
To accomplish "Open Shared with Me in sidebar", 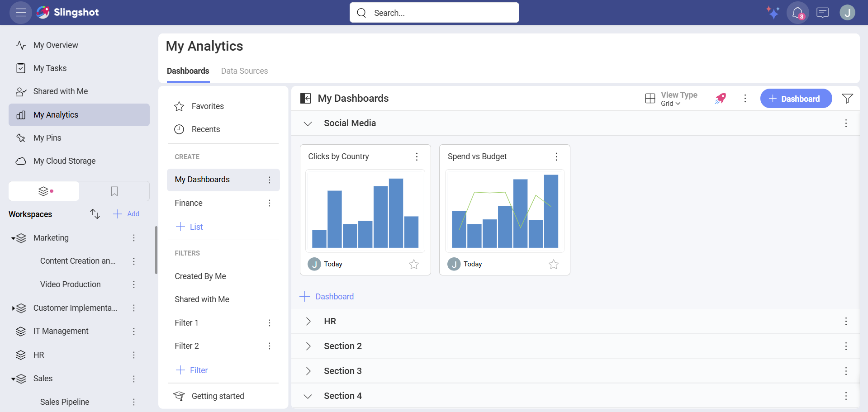I will pyautogui.click(x=79, y=91).
